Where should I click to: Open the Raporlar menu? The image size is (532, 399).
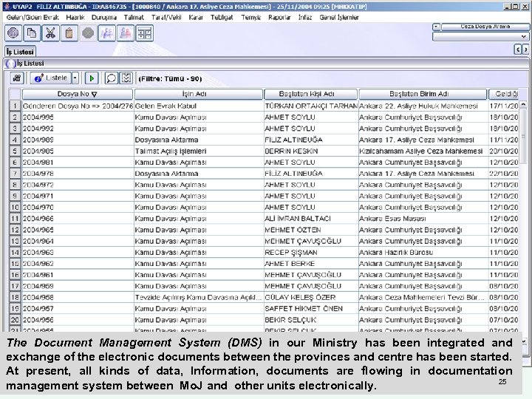coord(279,17)
